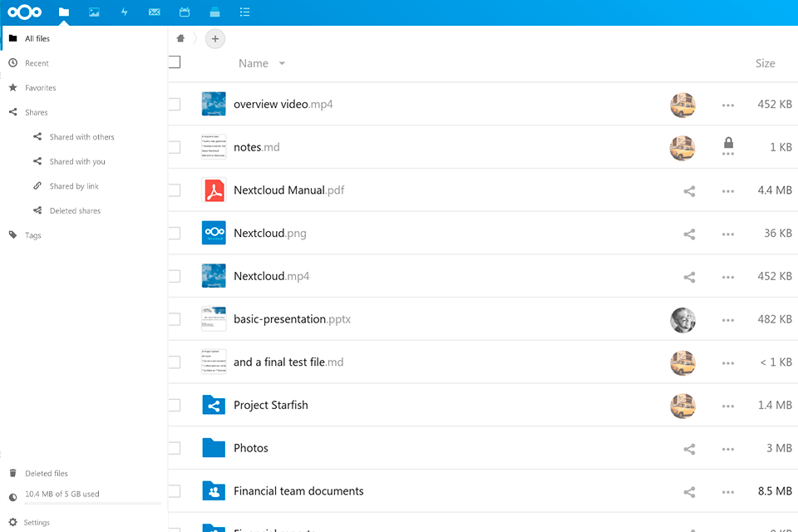This screenshot has height=532, width=798.
Task: Open the Files app icon
Action: point(64,12)
